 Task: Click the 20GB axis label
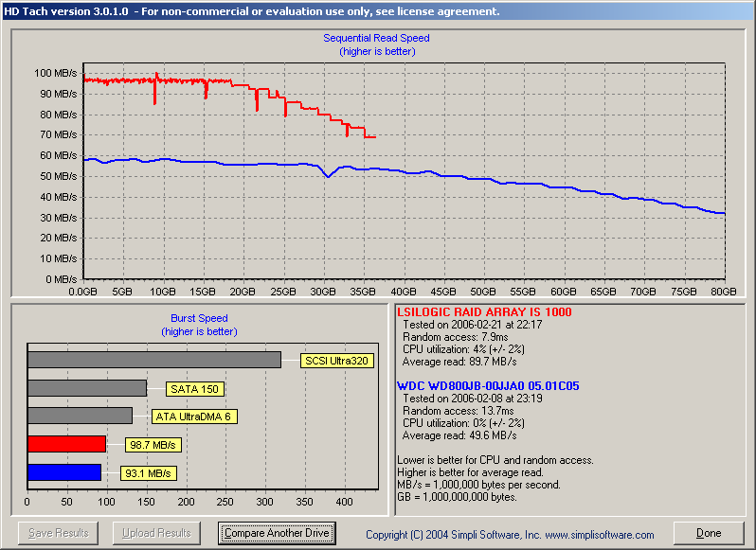[x=243, y=292]
